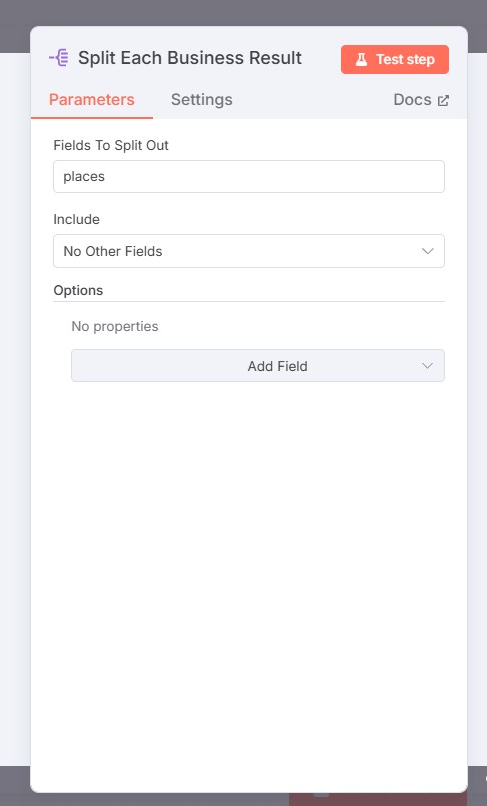The image size is (487, 806).
Task: Switch to the Settings tab
Action: pyautogui.click(x=202, y=100)
